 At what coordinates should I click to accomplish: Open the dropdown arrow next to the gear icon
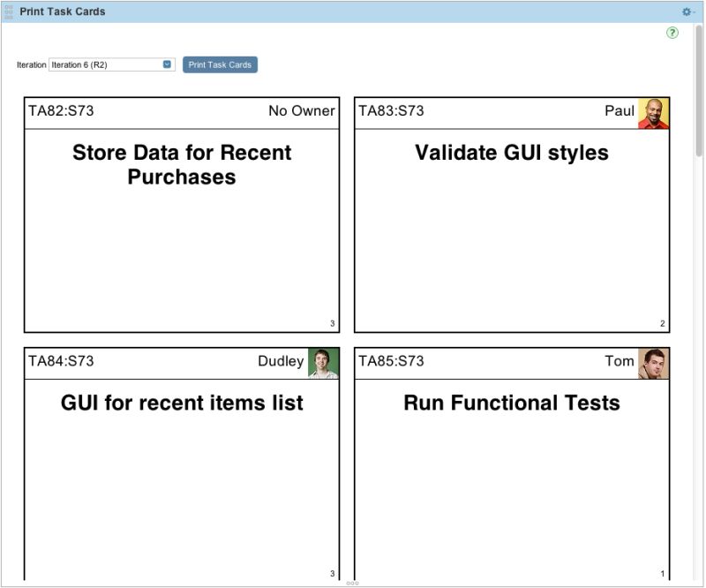pos(695,11)
